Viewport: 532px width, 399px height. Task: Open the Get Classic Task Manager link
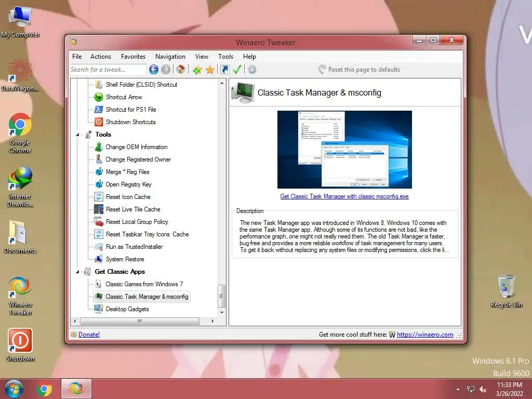click(344, 196)
